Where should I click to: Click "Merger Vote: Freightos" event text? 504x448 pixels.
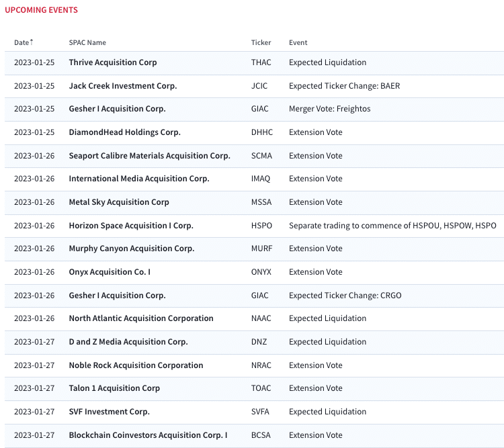330,109
